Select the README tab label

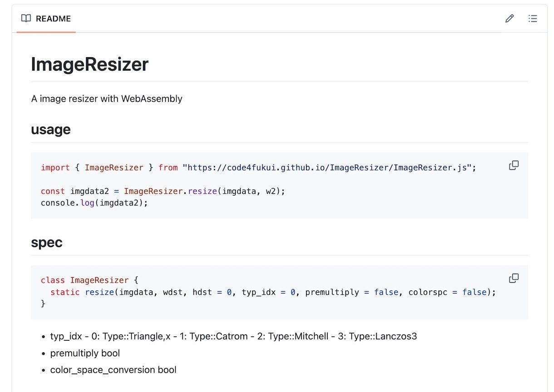point(53,19)
